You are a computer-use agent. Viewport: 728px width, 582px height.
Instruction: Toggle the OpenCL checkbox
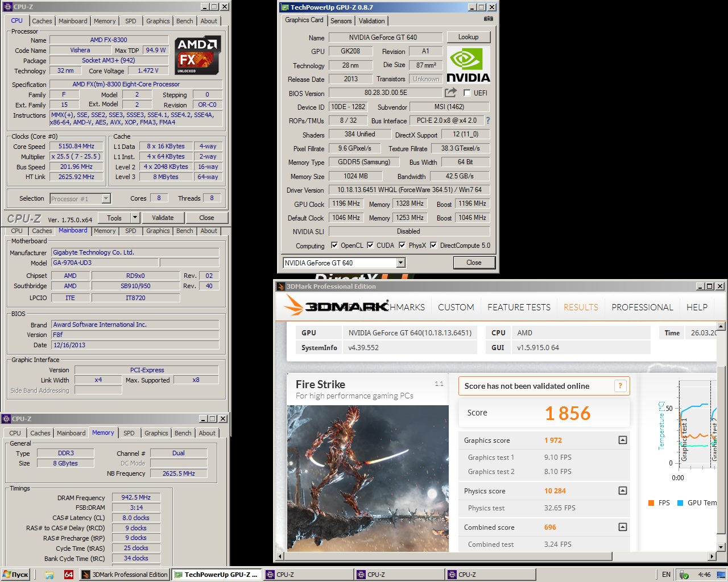pos(334,246)
